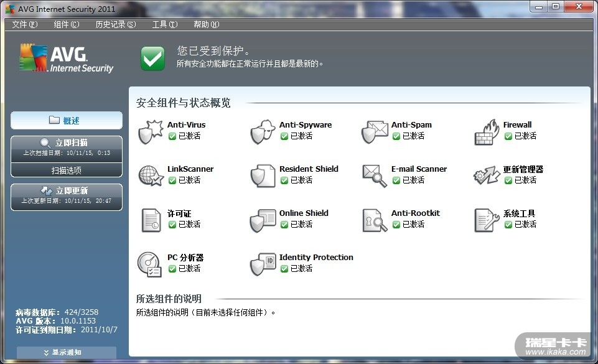Screen dimensions: 598x364
Task: Click the 已激活 status under 系统工具
Action: click(x=525, y=225)
